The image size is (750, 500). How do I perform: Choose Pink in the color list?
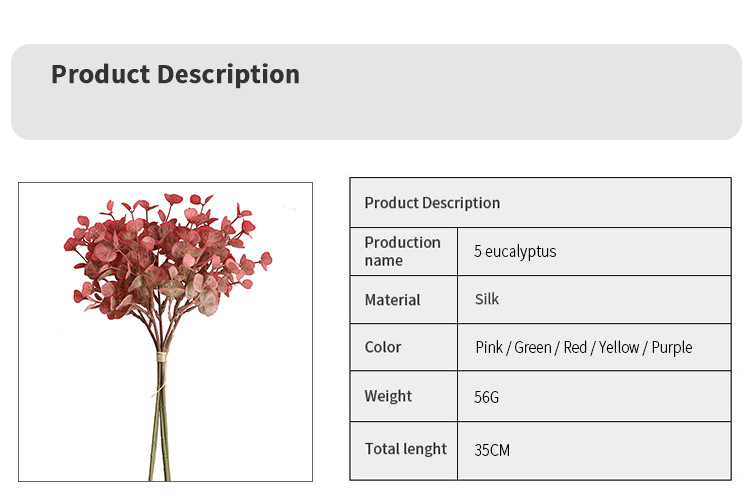(489, 348)
